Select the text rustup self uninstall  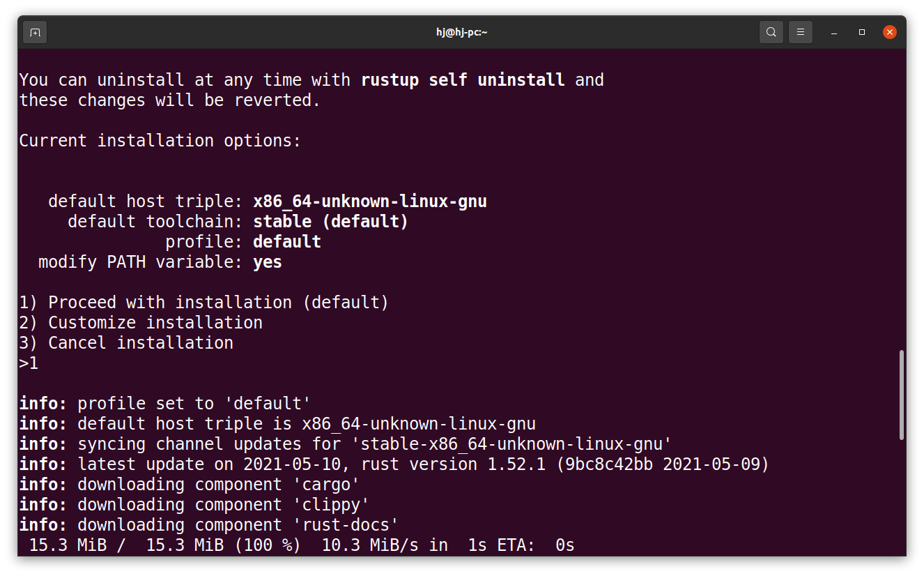click(x=462, y=79)
